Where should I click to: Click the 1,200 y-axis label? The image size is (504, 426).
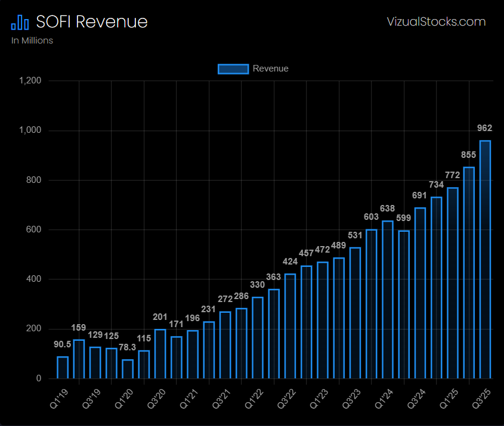click(x=30, y=80)
